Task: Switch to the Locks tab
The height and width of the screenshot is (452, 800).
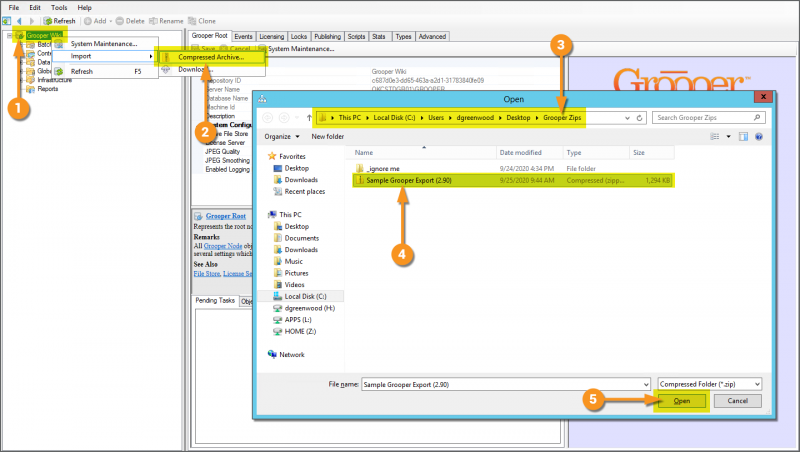Action: [x=299, y=37]
